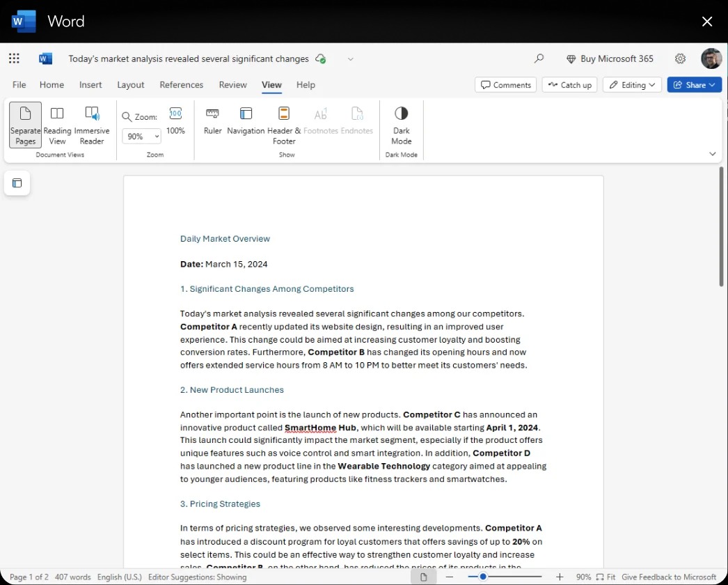The height and width of the screenshot is (585, 728).
Task: Open the Settings gear
Action: click(680, 58)
